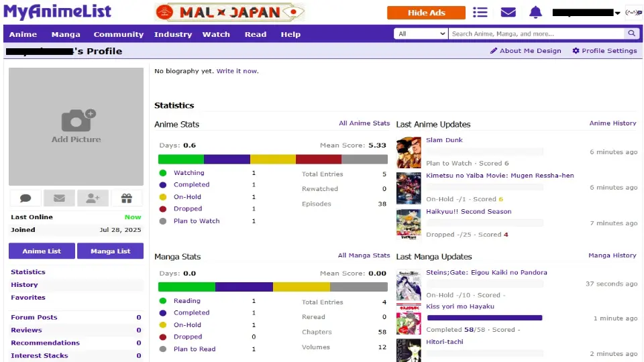Click the anime Watching status link
Screen dimensions: 644x362
(189, 173)
